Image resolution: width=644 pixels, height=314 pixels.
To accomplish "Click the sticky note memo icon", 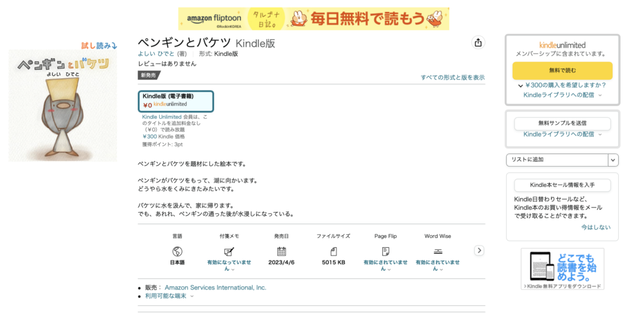I will [x=229, y=252].
